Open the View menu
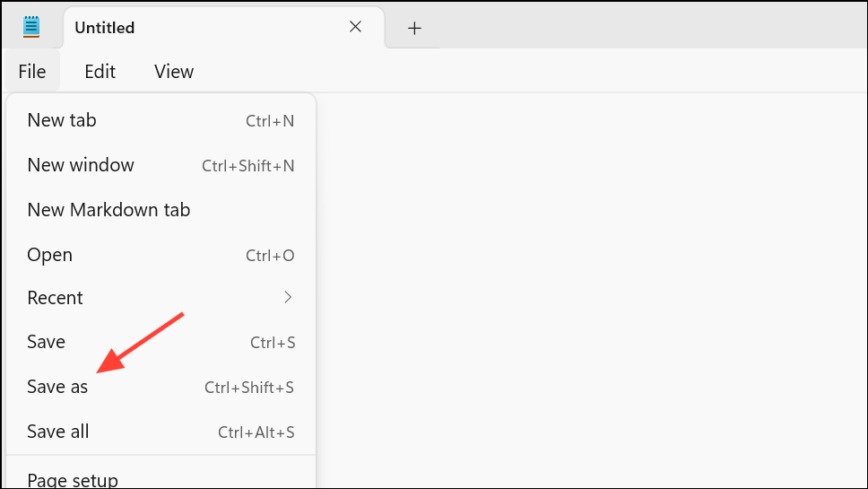The width and height of the screenshot is (868, 489). coord(174,72)
